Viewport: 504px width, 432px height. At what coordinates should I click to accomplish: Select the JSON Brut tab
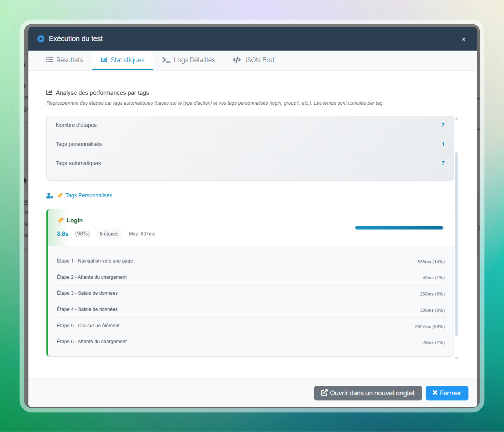pyautogui.click(x=254, y=60)
